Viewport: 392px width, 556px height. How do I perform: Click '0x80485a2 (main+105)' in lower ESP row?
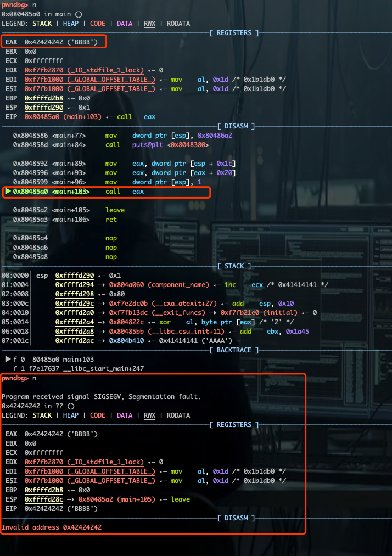tap(117, 499)
